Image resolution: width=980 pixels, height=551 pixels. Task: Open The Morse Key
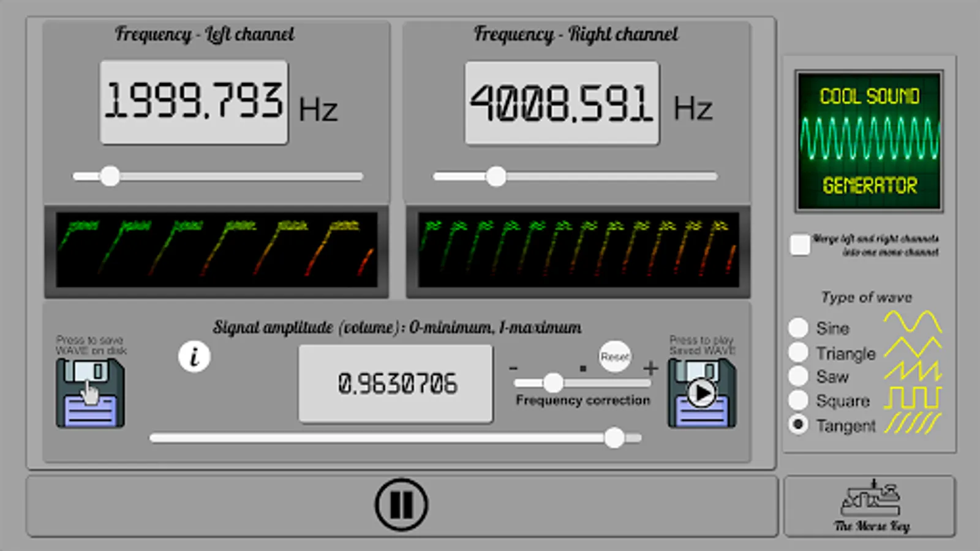click(x=870, y=506)
